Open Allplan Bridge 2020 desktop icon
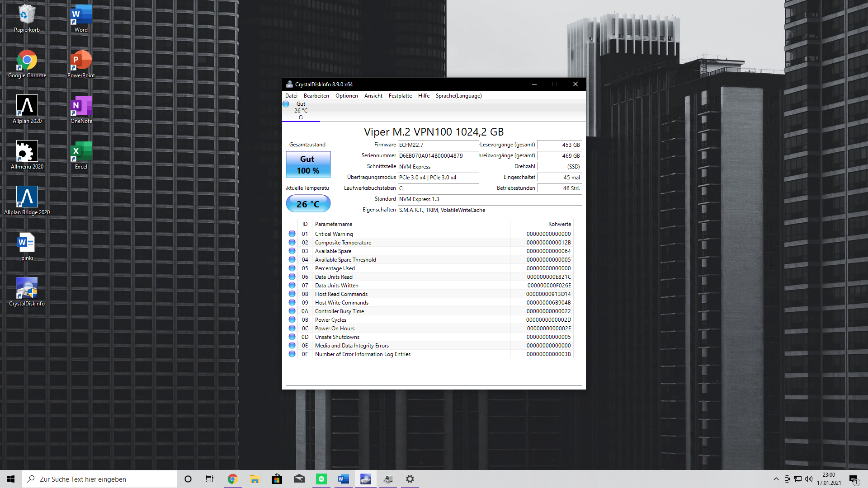 pos(27,200)
